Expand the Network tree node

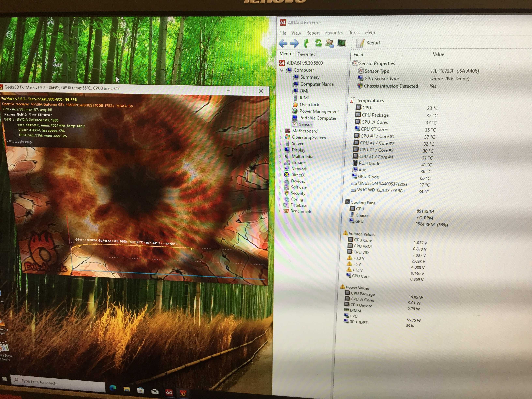280,169
